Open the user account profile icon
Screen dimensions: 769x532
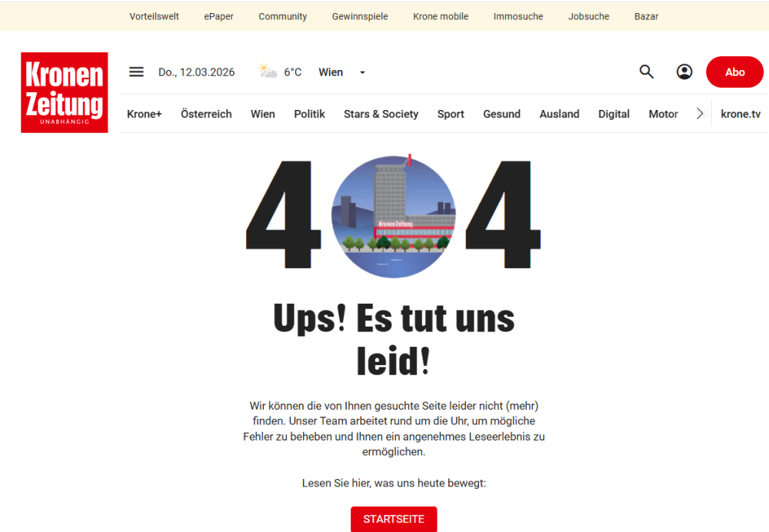tap(684, 71)
